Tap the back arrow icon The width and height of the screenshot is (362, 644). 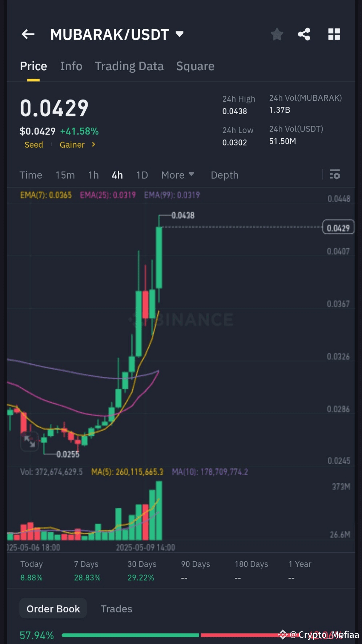[x=28, y=35]
